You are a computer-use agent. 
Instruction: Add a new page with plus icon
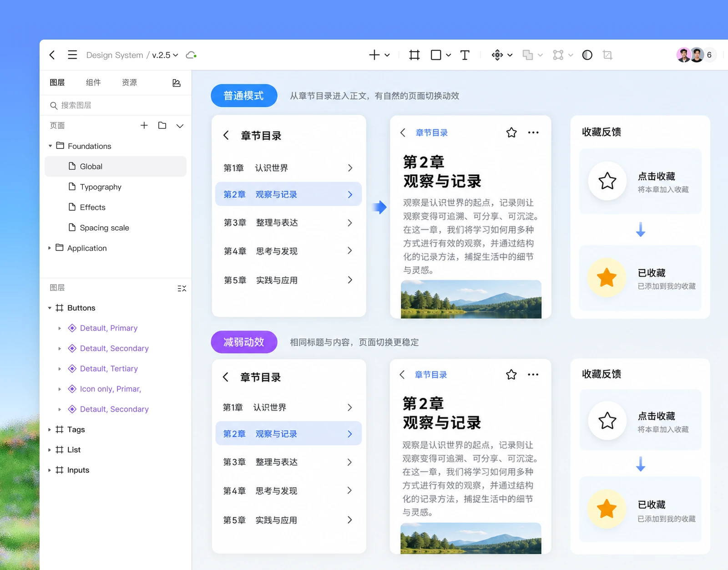click(x=144, y=125)
